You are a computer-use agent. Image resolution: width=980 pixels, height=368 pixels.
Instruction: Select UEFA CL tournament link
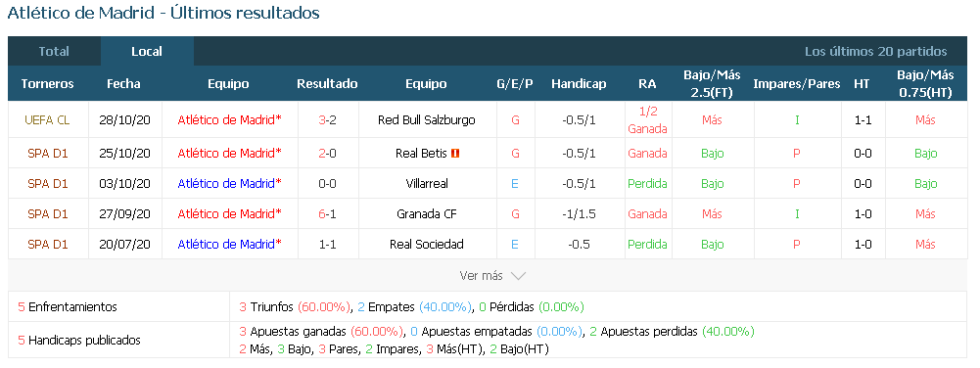pos(48,120)
